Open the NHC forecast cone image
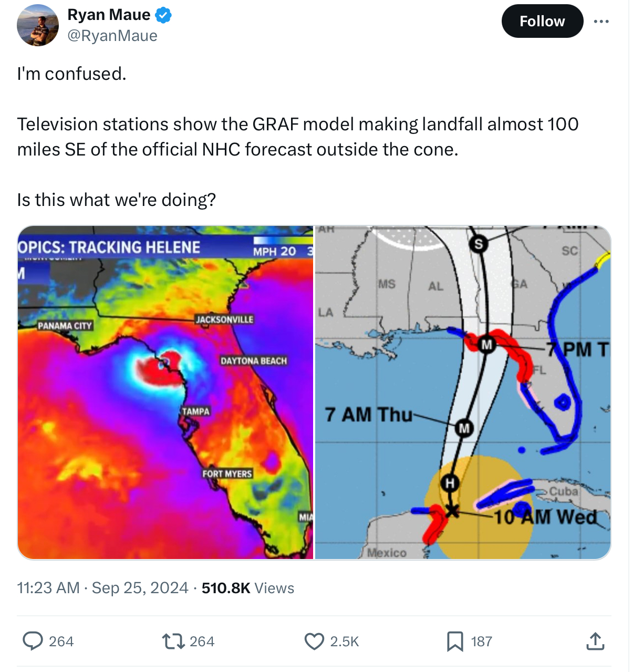Image resolution: width=643 pixels, height=672 pixels. (x=463, y=392)
